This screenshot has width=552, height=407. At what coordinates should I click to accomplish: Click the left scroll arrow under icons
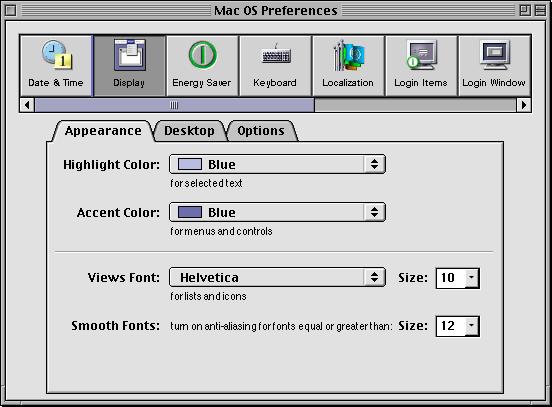[x=27, y=105]
